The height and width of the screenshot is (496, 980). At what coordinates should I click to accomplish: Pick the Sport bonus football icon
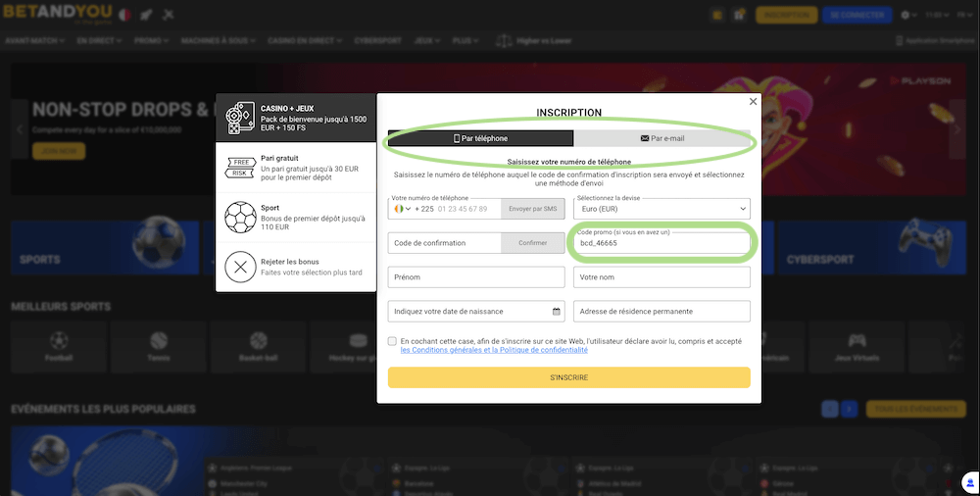pyautogui.click(x=240, y=218)
